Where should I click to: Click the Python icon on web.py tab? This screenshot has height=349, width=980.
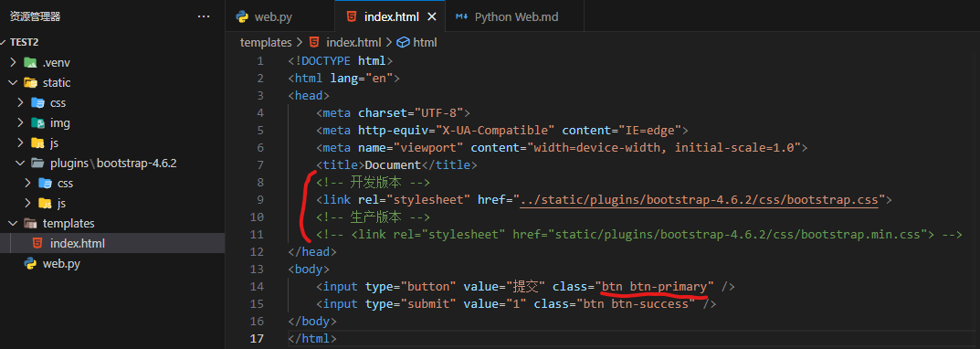(x=243, y=16)
